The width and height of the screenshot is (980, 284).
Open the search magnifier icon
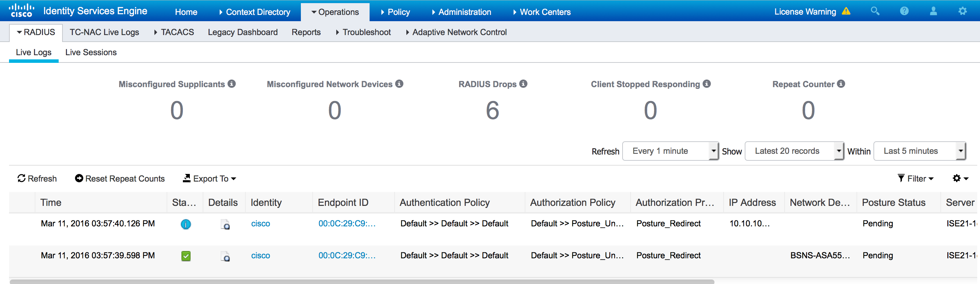(875, 11)
